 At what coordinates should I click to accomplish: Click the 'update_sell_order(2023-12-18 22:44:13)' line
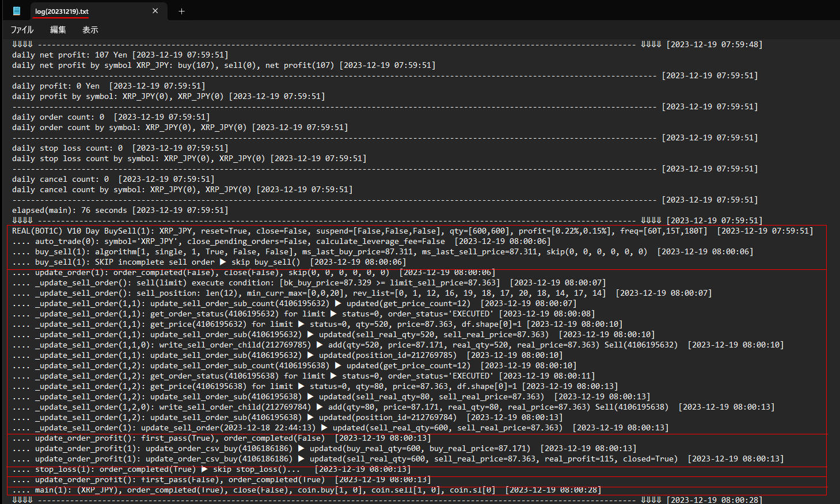[x=340, y=427]
